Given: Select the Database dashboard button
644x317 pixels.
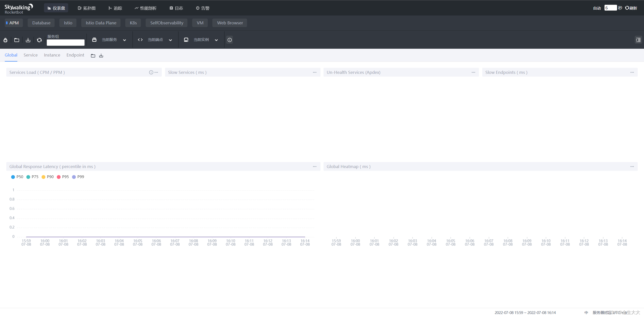Looking at the screenshot, I should [41, 23].
